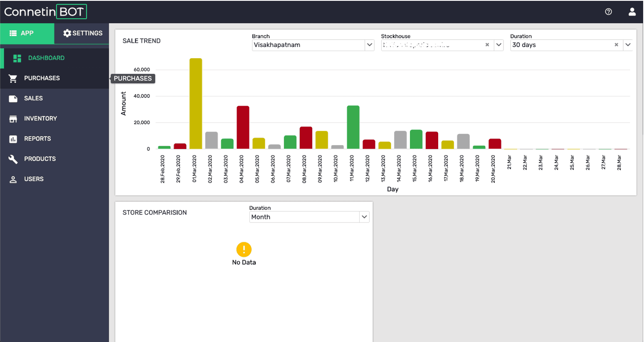Click the STORE COMPARISION heading
This screenshot has height=342, width=644.
(155, 213)
